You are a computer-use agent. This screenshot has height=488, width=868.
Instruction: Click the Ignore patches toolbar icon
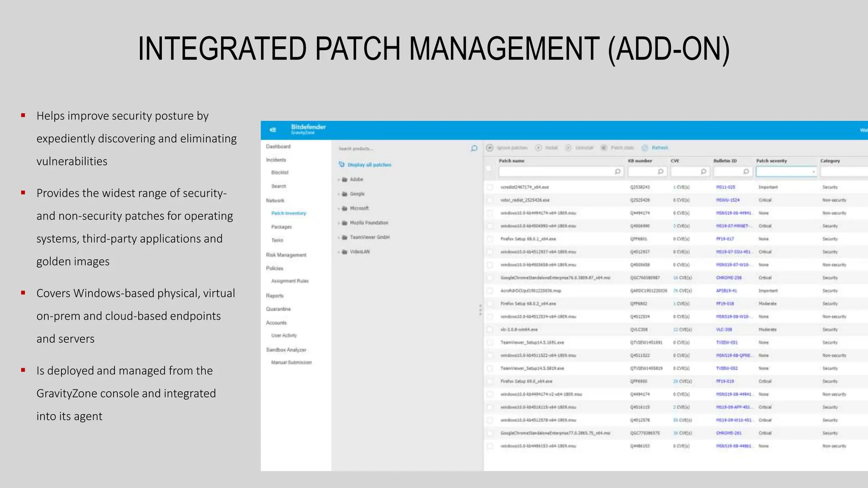point(490,148)
